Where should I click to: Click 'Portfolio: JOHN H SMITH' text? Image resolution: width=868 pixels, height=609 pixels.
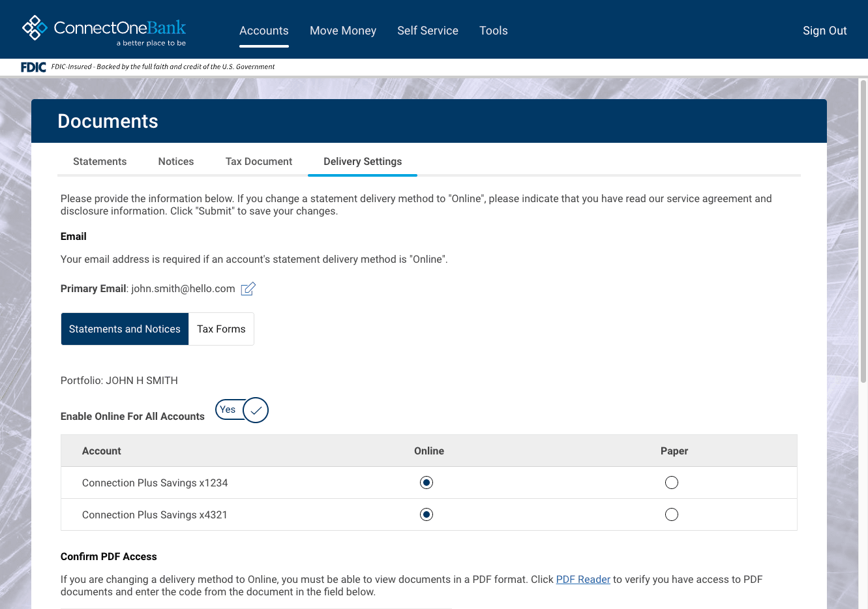(x=119, y=381)
